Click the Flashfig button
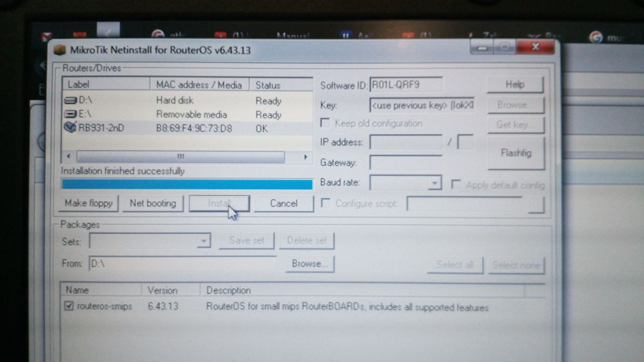The height and width of the screenshot is (362, 644). [x=516, y=153]
